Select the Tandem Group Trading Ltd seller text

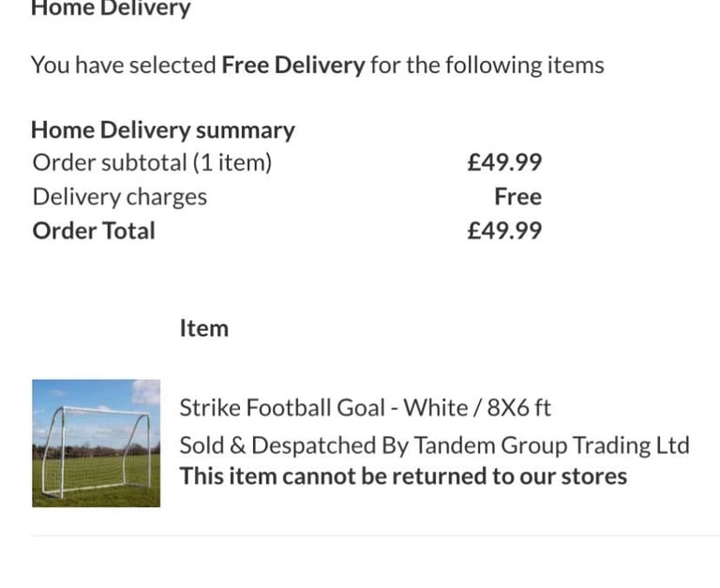click(x=551, y=445)
